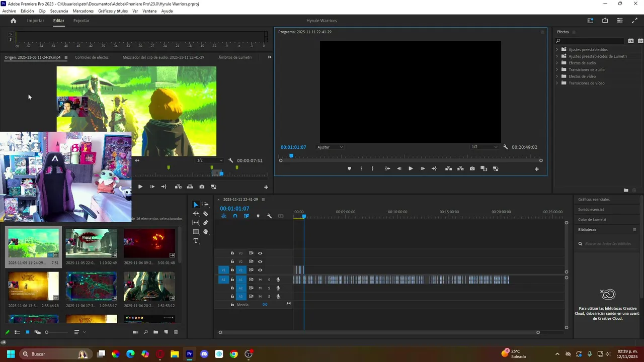Toggle Linked Selection in timeline
This screenshot has height=362, width=644.
[247, 216]
